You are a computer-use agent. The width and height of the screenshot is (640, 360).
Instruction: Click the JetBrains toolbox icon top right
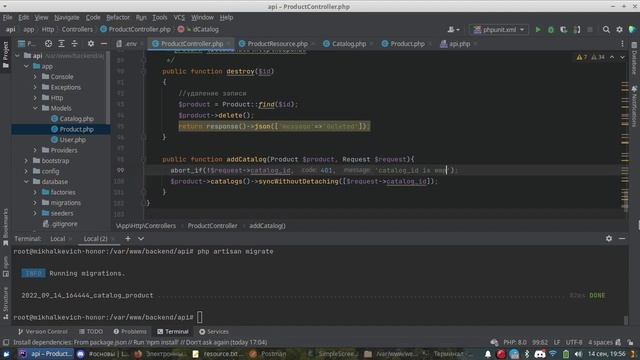(632, 29)
